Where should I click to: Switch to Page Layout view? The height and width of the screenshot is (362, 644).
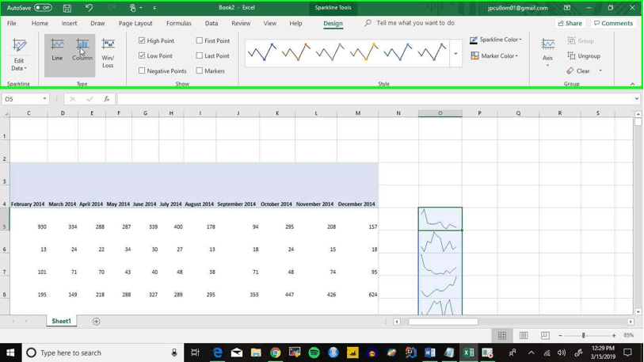(524, 336)
